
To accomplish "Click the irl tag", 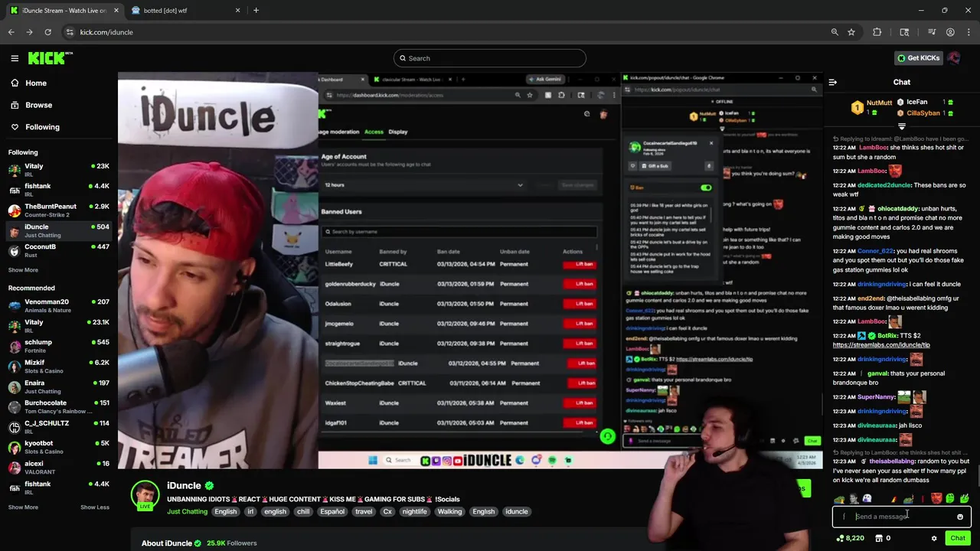I will [250, 511].
